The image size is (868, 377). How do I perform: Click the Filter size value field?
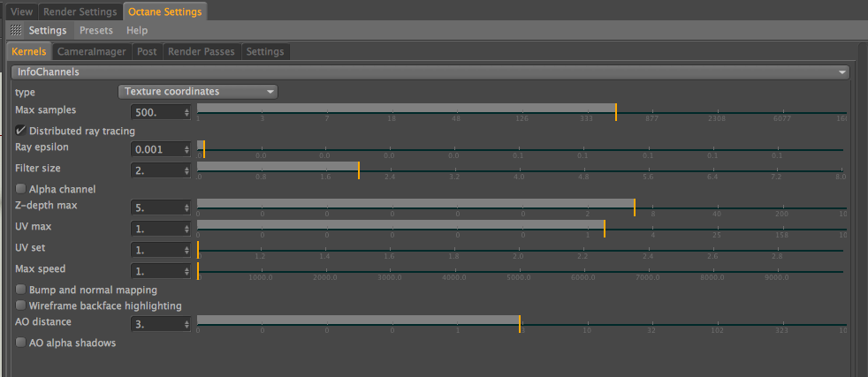[156, 170]
